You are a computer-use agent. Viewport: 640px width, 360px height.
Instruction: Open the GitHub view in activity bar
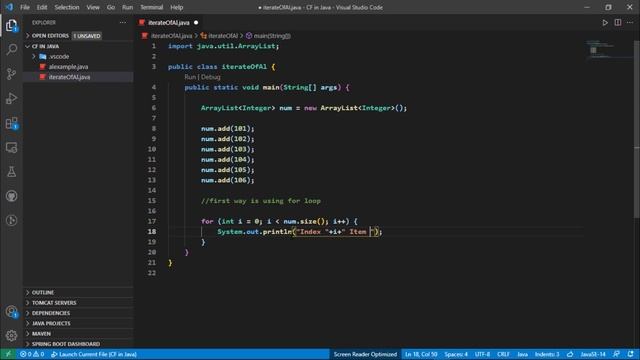[11, 196]
